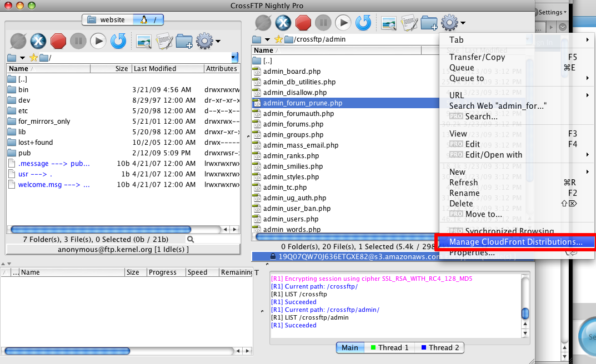The width and height of the screenshot is (596, 364).
Task: Sort left pane by Attributes column
Action: 222,69
